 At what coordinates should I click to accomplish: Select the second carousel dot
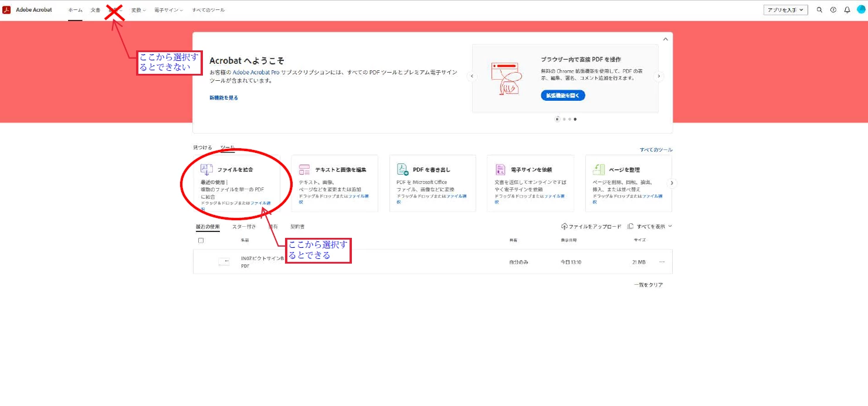coord(569,119)
